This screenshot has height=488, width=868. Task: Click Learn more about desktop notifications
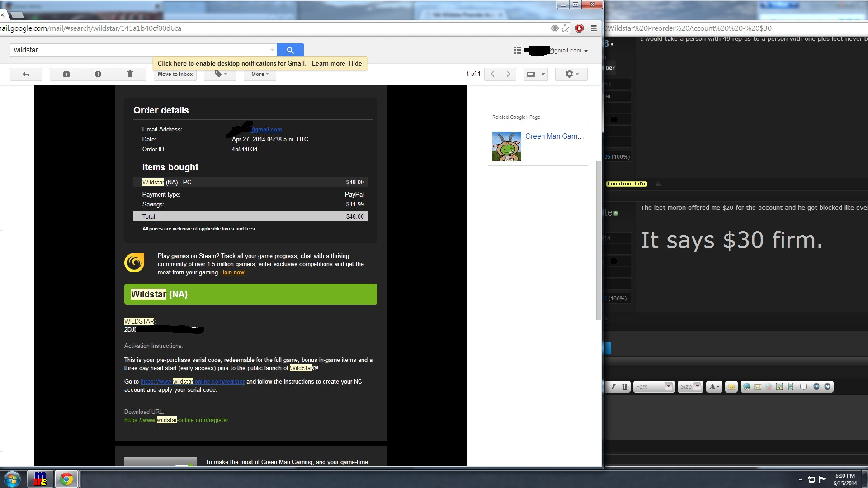pos(328,64)
